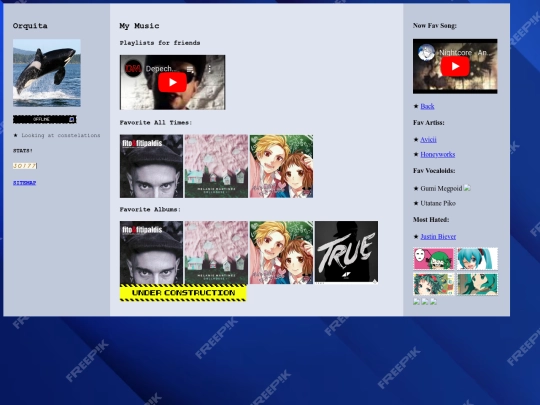Click the pink masked-character stamp
Screen dimensions: 540x405
tap(434, 259)
